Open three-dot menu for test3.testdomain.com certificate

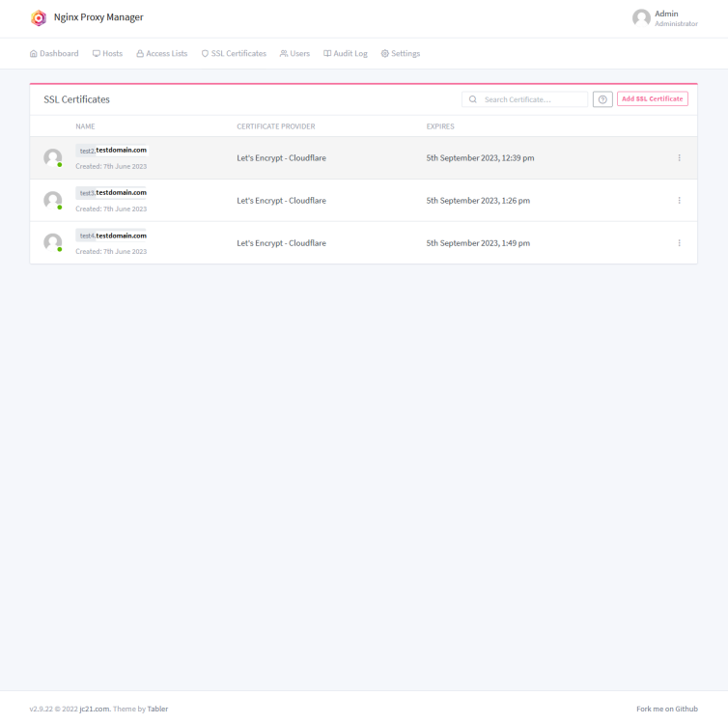coord(679,201)
